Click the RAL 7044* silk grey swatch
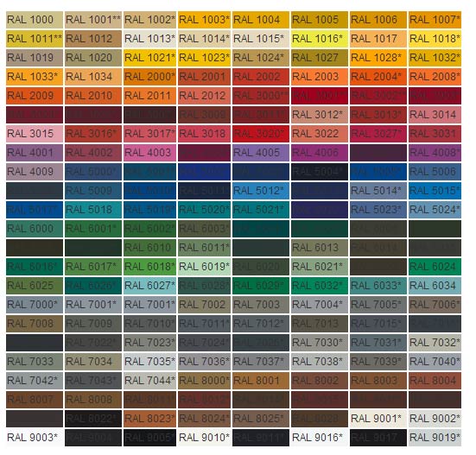 tap(149, 381)
